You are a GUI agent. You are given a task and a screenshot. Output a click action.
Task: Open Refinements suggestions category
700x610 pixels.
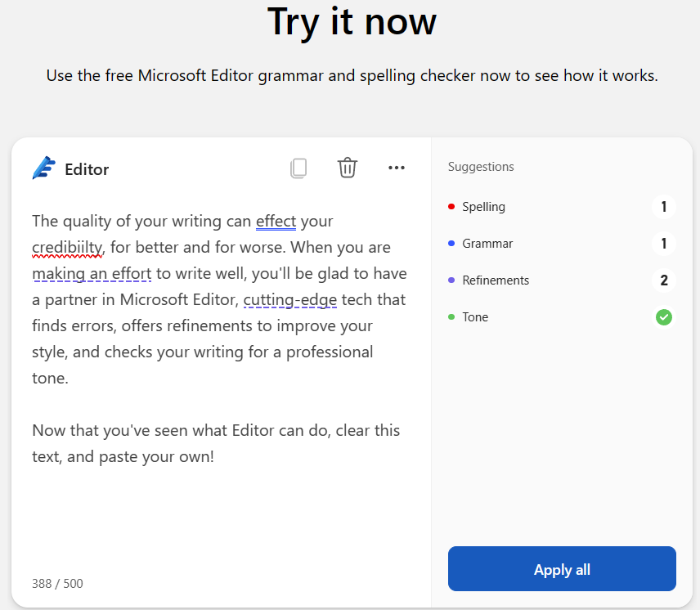[x=562, y=280]
